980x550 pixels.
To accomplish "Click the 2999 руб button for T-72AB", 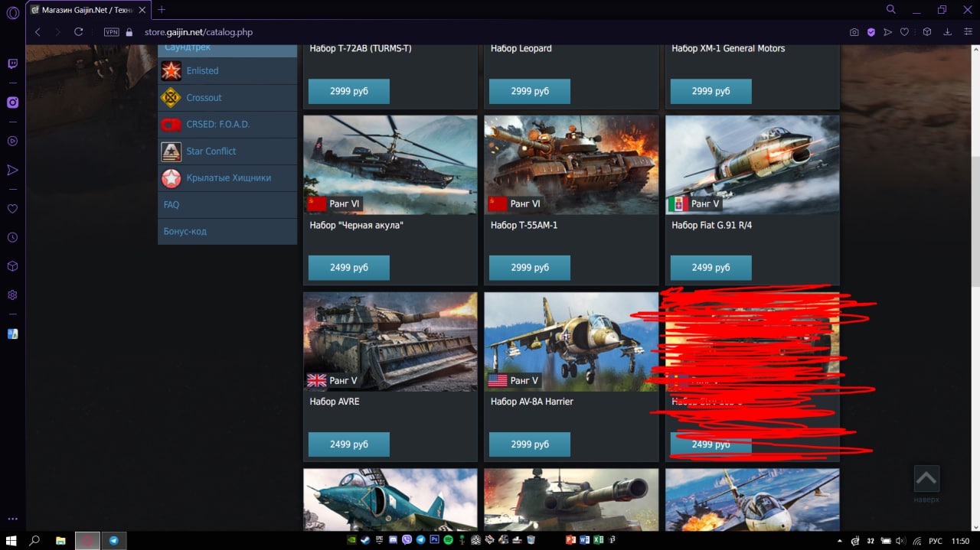I will (x=349, y=91).
